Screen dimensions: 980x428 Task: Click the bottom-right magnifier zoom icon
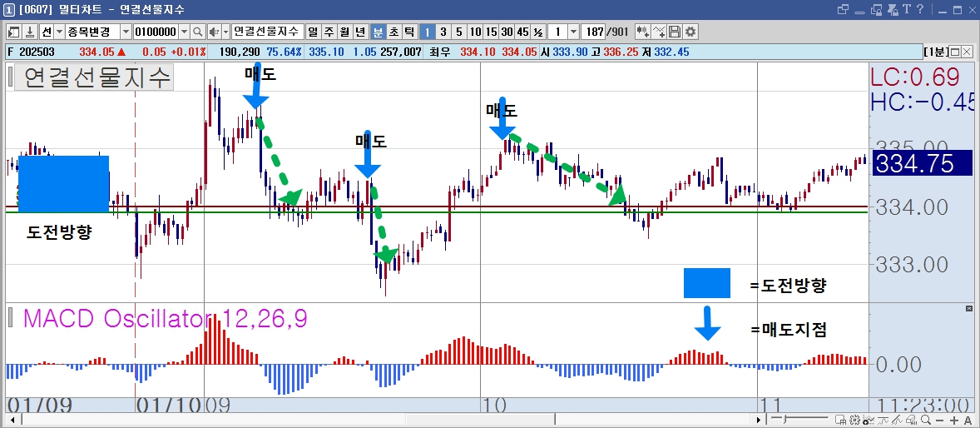click(x=926, y=420)
